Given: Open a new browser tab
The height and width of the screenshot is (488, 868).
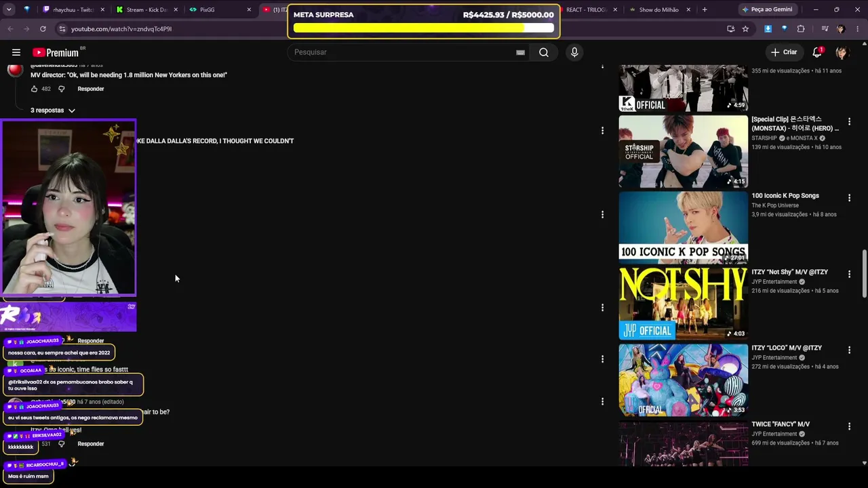Looking at the screenshot, I should click(x=705, y=9).
